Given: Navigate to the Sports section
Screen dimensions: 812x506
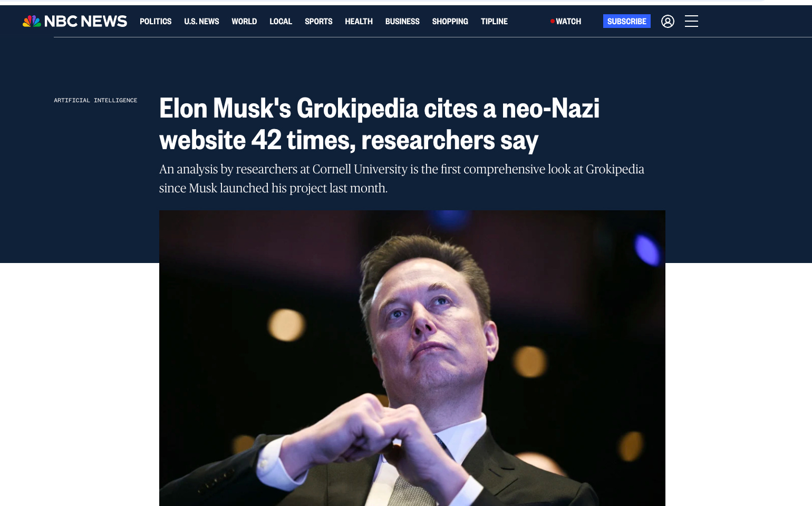Looking at the screenshot, I should (x=318, y=21).
